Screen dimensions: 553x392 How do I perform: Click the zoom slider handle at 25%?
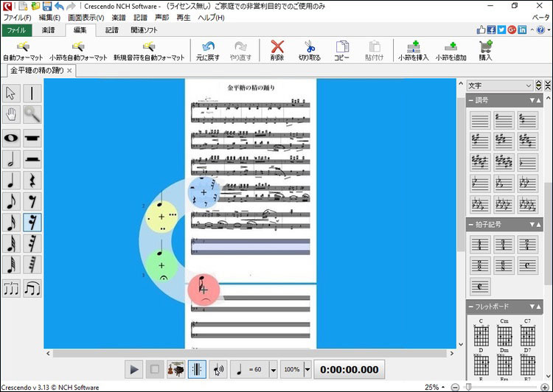[469, 387]
